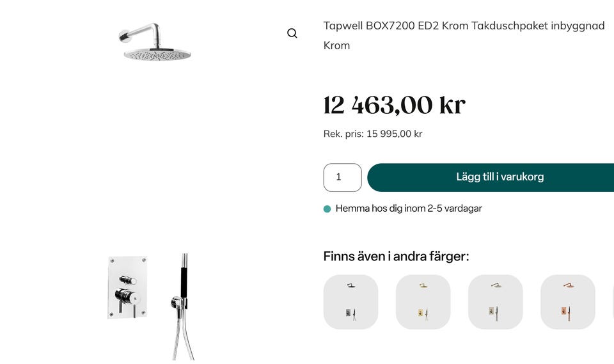Click the green delivery status dot
Image resolution: width=614 pixels, height=364 pixels.
[x=327, y=209]
